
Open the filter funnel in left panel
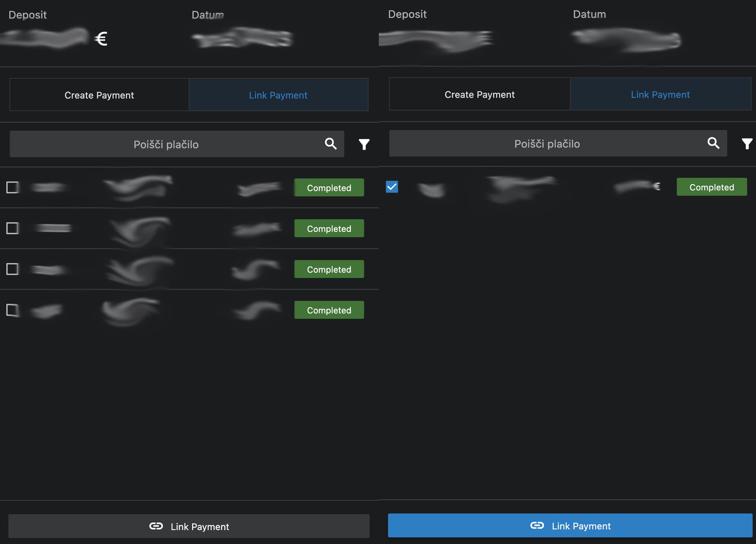[x=364, y=144]
